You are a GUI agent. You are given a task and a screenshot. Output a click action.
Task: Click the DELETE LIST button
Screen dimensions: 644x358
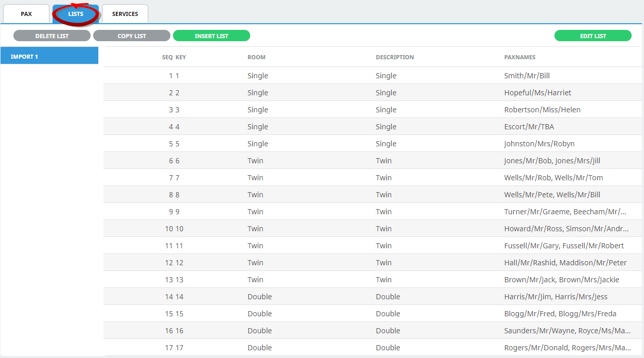52,36
